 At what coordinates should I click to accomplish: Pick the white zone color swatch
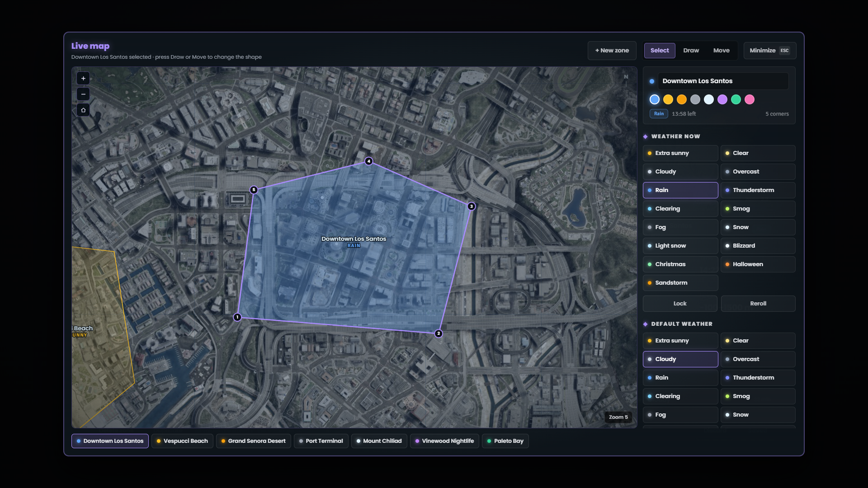coord(709,99)
